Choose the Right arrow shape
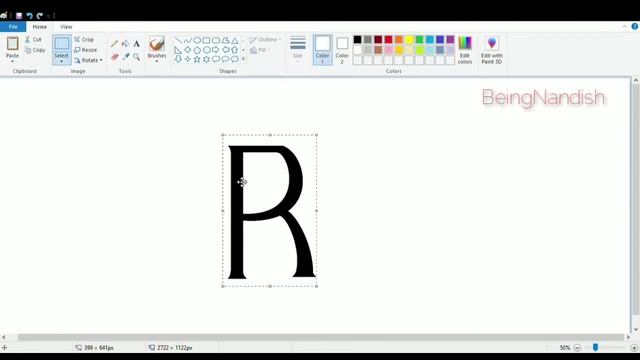Image resolution: width=640 pixels, height=360 pixels. pyautogui.click(x=216, y=50)
